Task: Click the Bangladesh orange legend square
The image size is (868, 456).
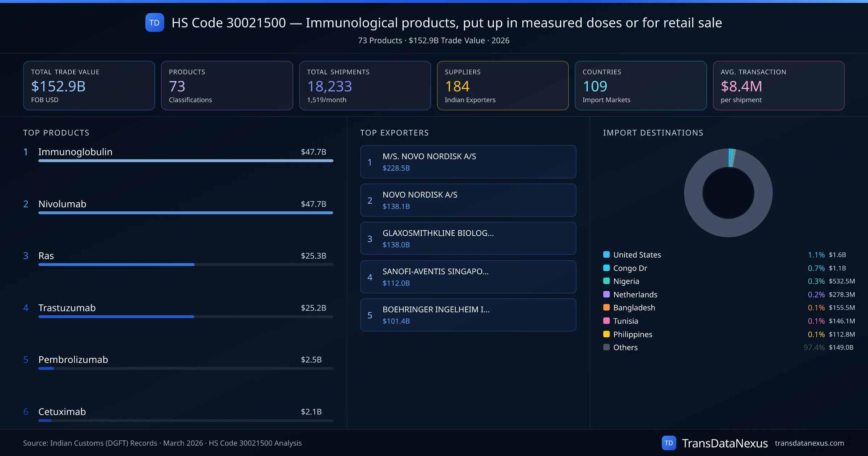Action: pos(607,307)
